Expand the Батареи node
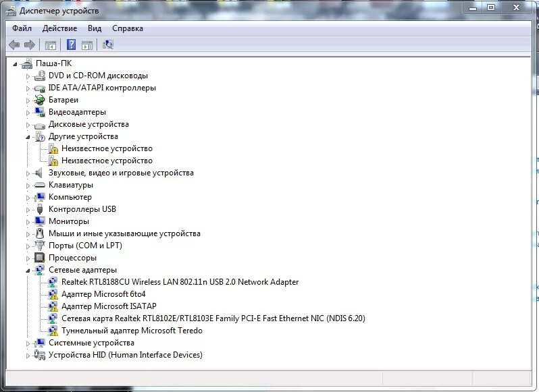 click(x=28, y=101)
